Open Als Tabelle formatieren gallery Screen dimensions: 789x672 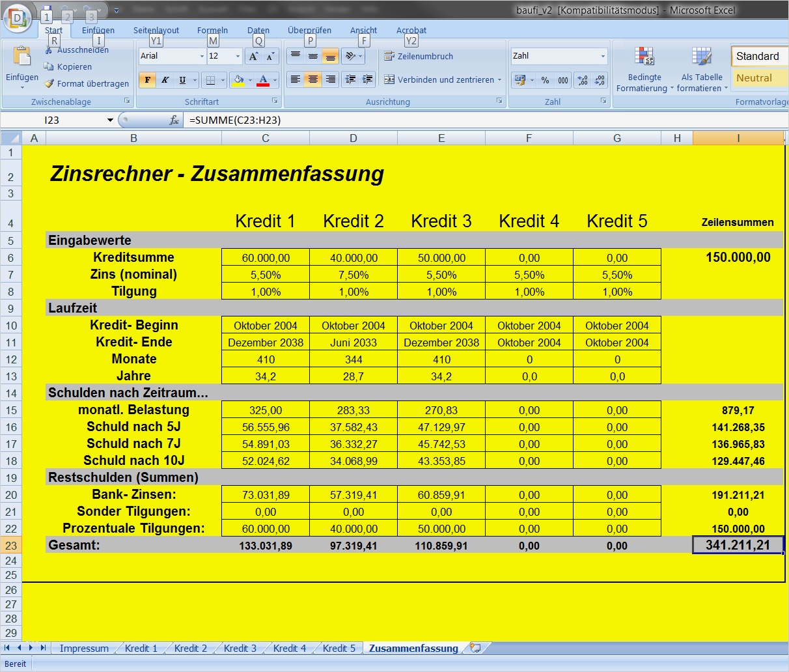coord(702,69)
